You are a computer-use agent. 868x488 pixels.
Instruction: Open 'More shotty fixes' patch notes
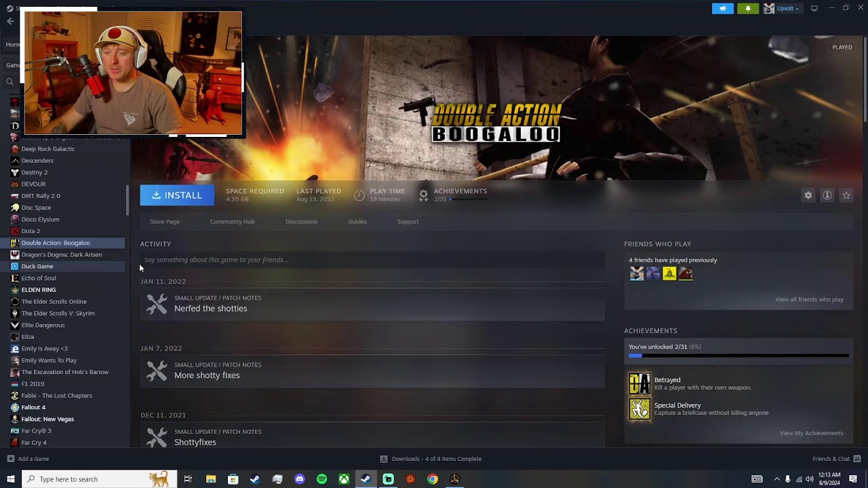(372, 371)
